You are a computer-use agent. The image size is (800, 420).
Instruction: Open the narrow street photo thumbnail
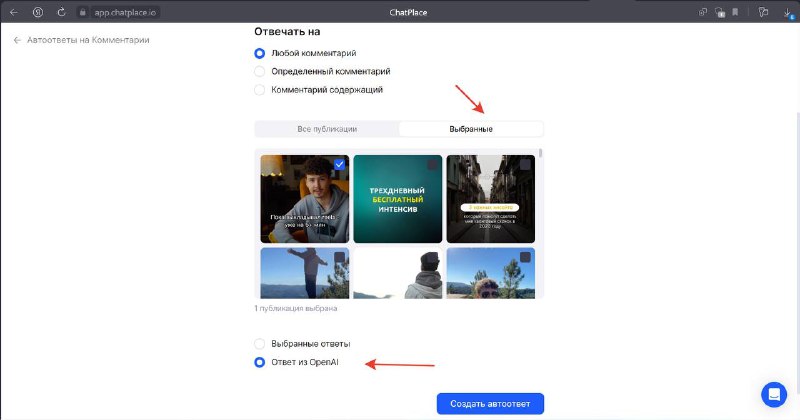[491, 199]
